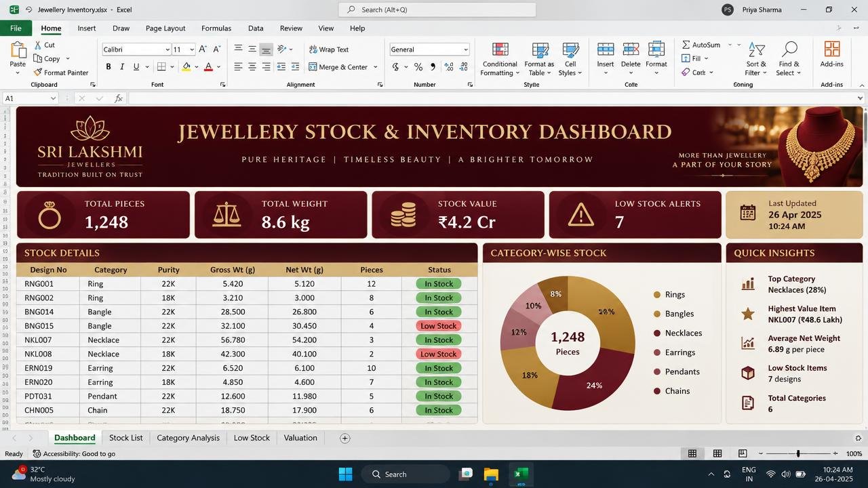Click the Cut scissors icon
Image resolution: width=868 pixels, height=488 pixels.
click(x=38, y=45)
